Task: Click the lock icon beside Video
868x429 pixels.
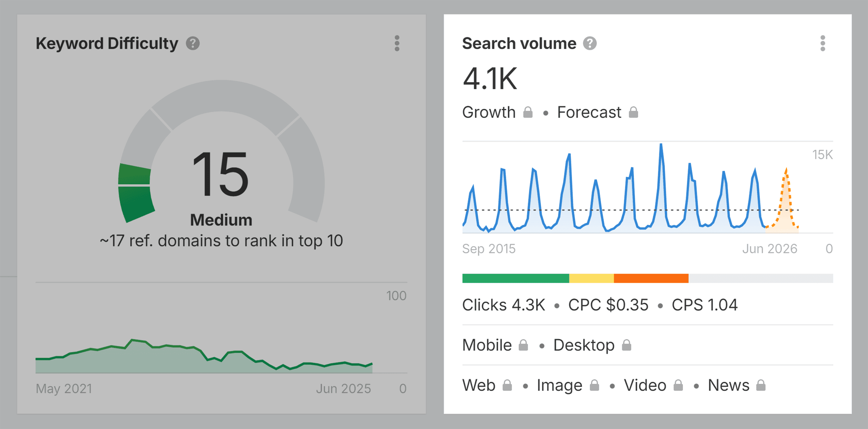Action: [678, 385]
